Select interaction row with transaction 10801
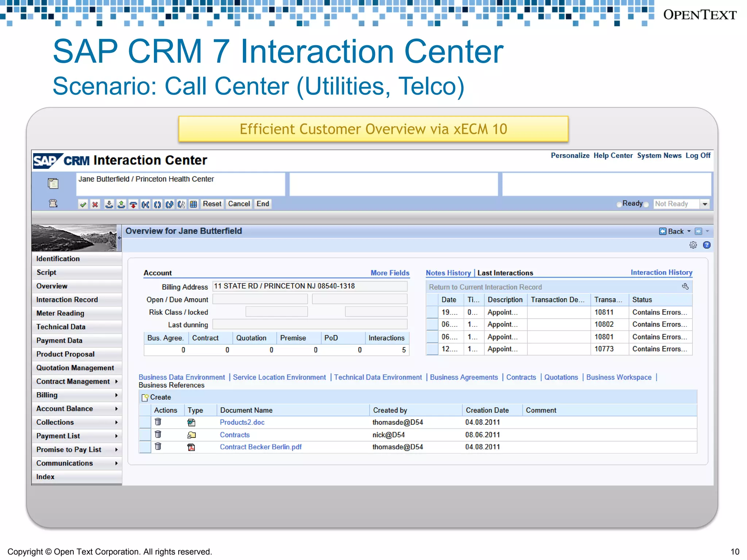This screenshot has width=747, height=560. point(432,337)
